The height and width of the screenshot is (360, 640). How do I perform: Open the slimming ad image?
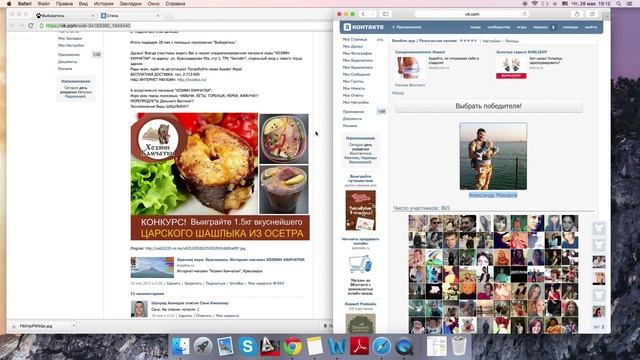pos(410,68)
